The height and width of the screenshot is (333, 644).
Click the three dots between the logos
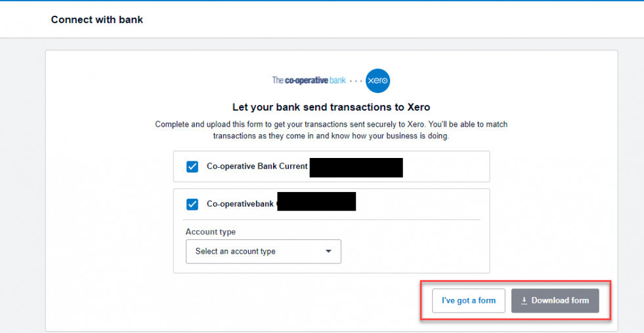tap(355, 81)
